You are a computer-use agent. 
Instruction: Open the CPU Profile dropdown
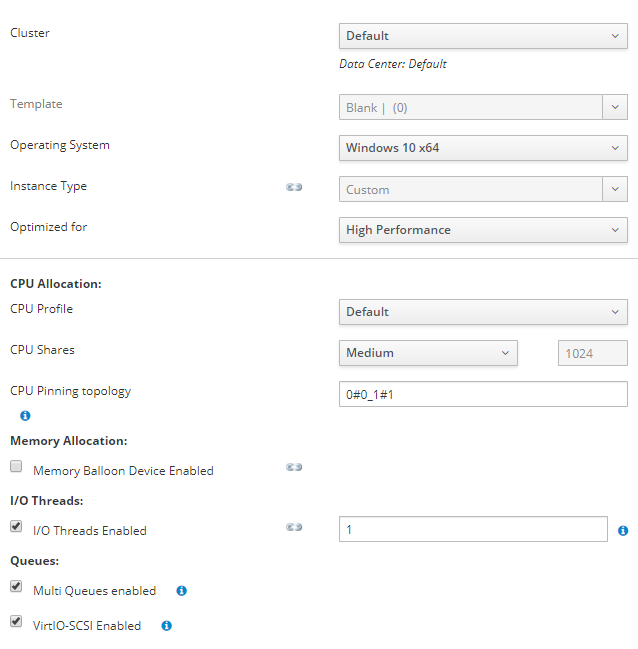click(x=483, y=312)
